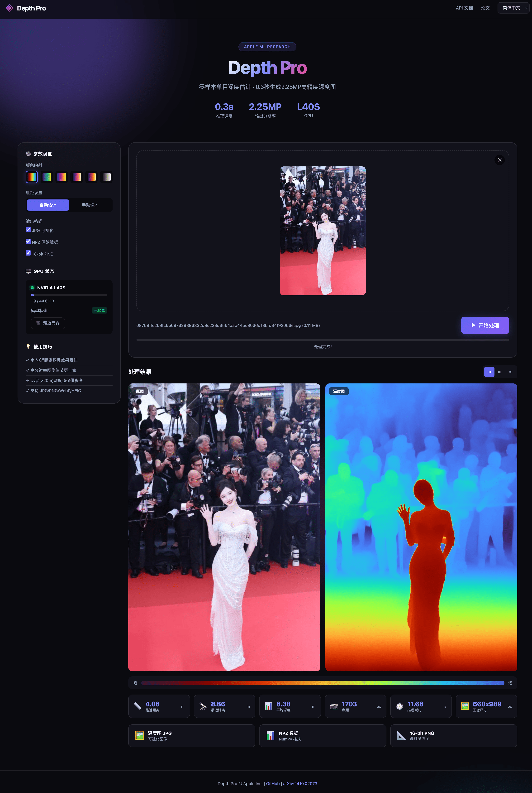The width and height of the screenshot is (532, 793).
Task: Click the GPU memory usage bar
Action: point(69,295)
